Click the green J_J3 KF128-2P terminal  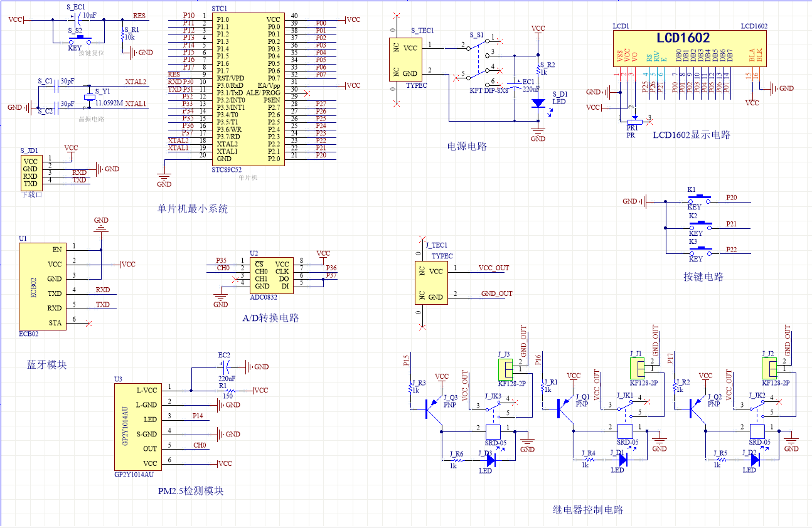coord(506,368)
